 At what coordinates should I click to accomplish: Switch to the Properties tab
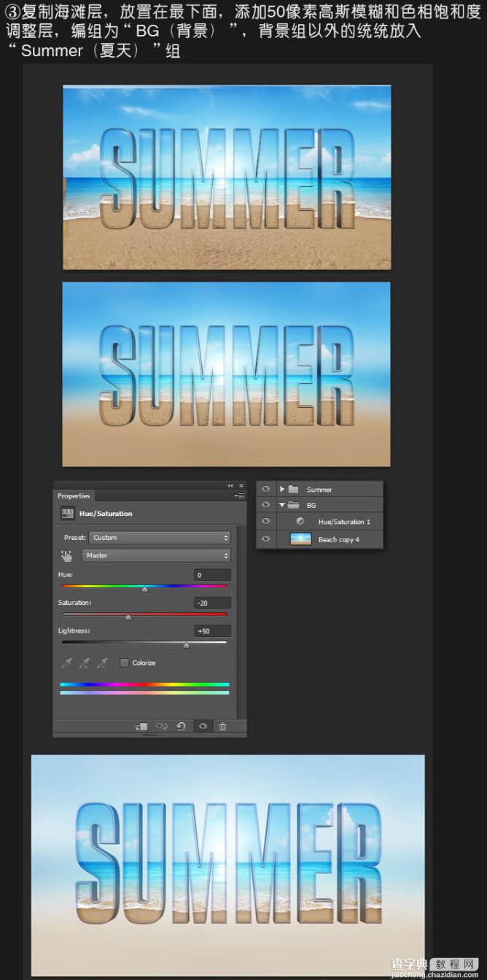[x=74, y=496]
